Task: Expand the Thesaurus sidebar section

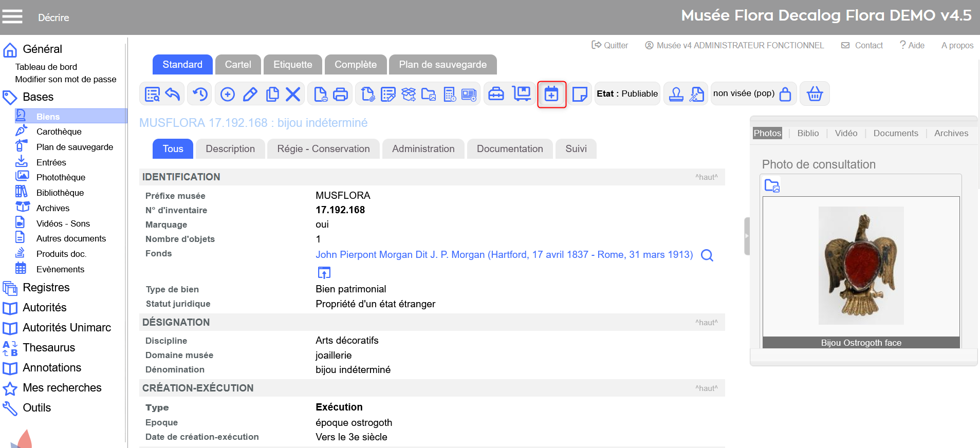Action: coord(49,348)
